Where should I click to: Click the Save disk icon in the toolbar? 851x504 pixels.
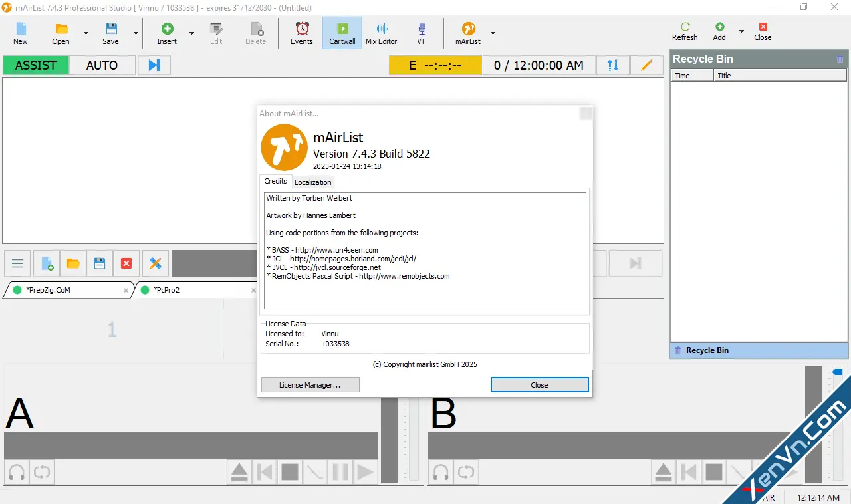pyautogui.click(x=111, y=29)
